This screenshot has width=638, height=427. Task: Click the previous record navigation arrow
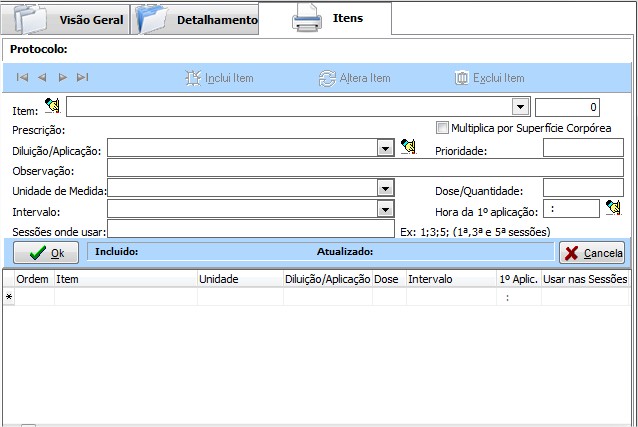pyautogui.click(x=42, y=78)
